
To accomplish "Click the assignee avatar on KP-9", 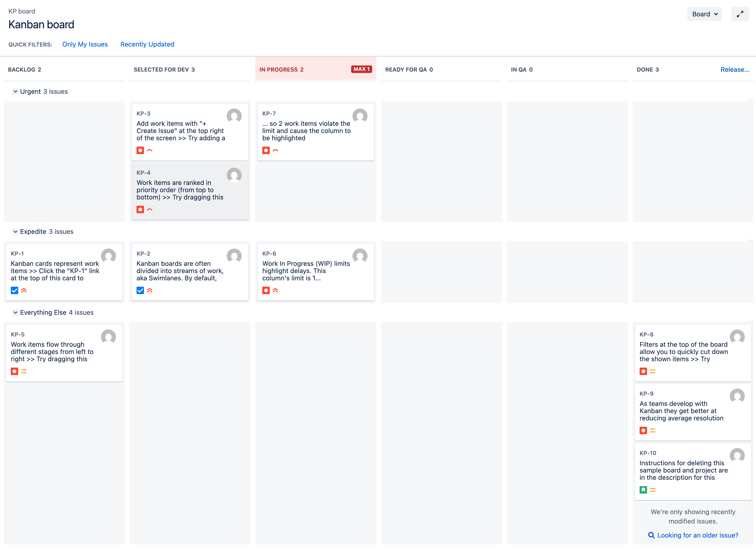I will [737, 396].
